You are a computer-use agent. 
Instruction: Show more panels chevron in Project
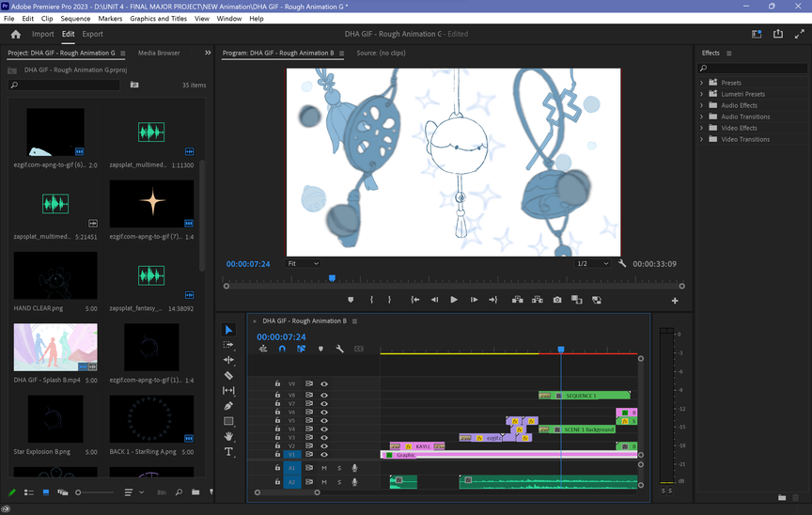(x=208, y=53)
